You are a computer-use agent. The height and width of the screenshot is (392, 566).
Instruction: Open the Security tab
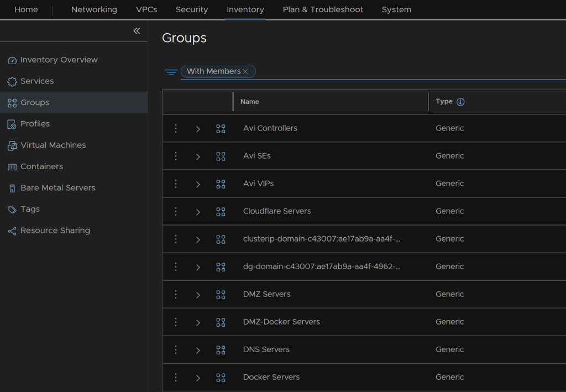point(191,9)
